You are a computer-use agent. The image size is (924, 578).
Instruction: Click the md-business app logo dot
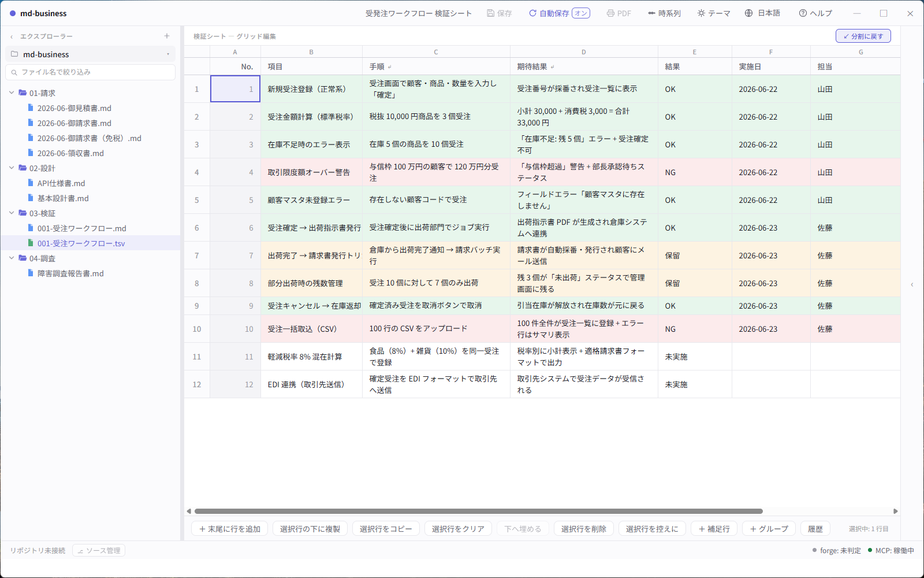pos(13,13)
